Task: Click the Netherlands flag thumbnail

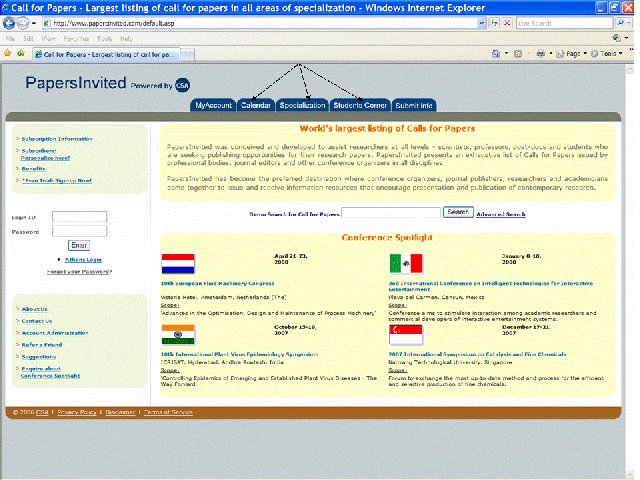Action: (178, 263)
